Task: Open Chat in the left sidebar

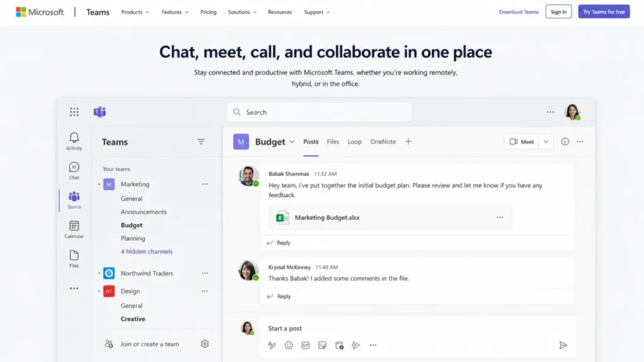Action: point(74,171)
